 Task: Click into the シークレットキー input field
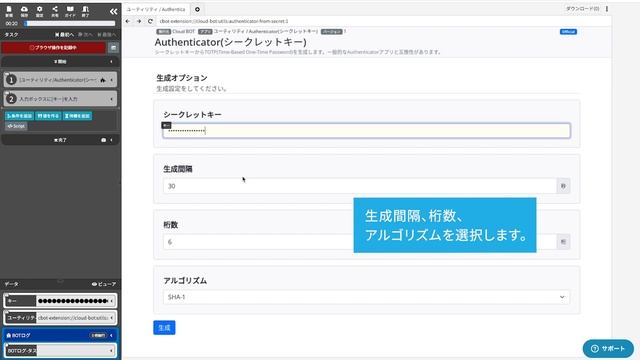pos(367,131)
